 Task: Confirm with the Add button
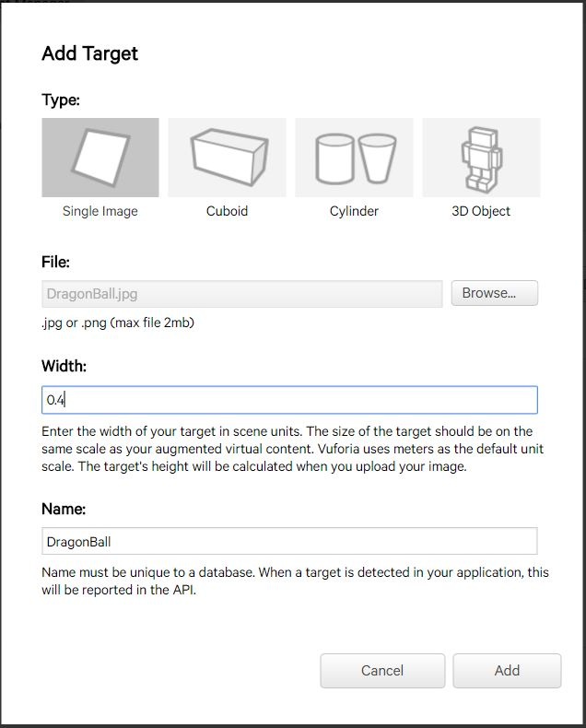click(x=507, y=671)
